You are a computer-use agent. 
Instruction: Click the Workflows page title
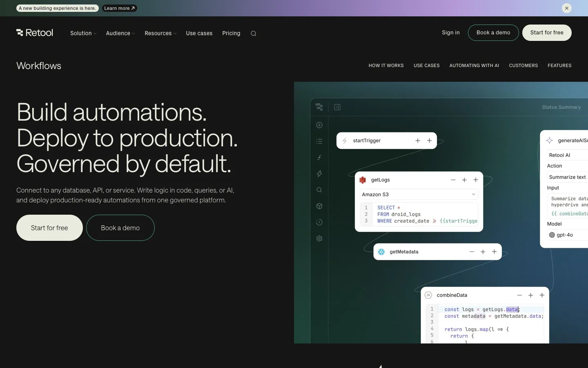(x=39, y=66)
